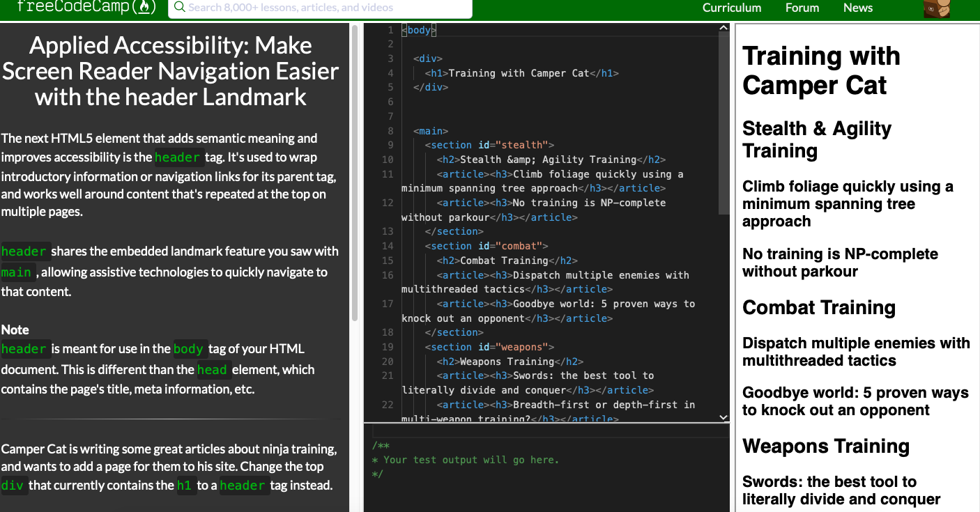The image size is (980, 512).
Task: Click 'No training is NP-complete without parkour' in preview
Action: pos(840,263)
